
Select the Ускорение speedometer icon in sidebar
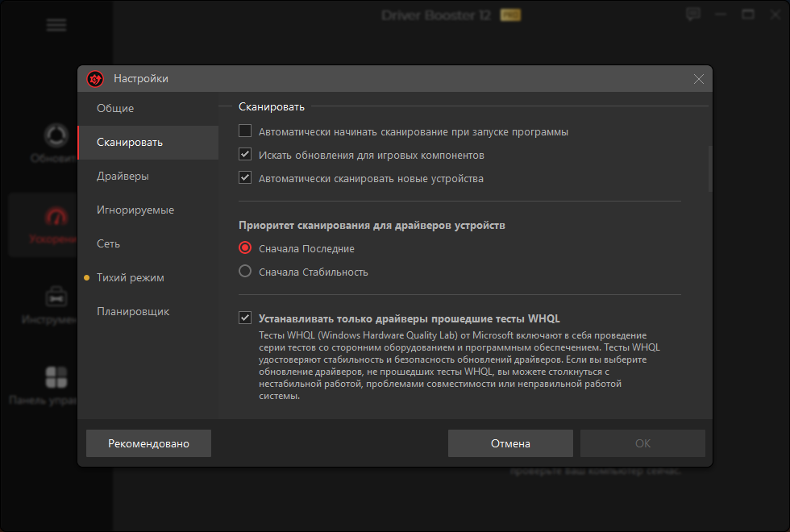[56, 218]
